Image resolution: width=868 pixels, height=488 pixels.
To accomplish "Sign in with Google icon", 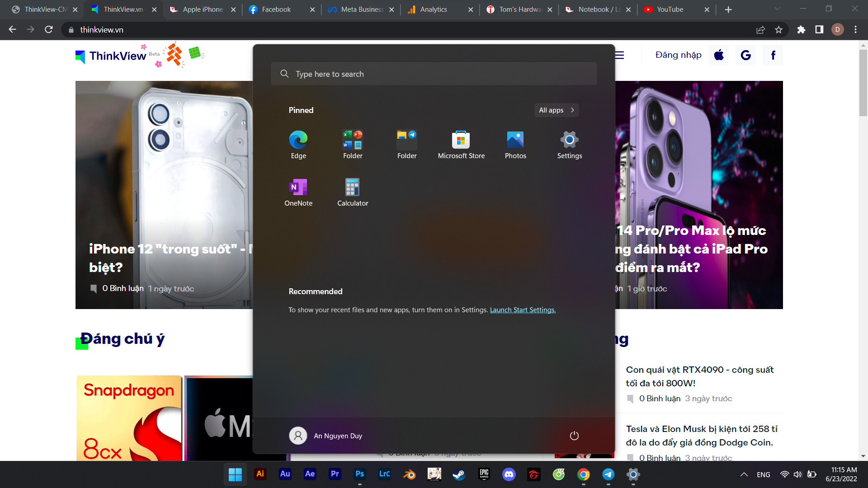I will tap(746, 55).
